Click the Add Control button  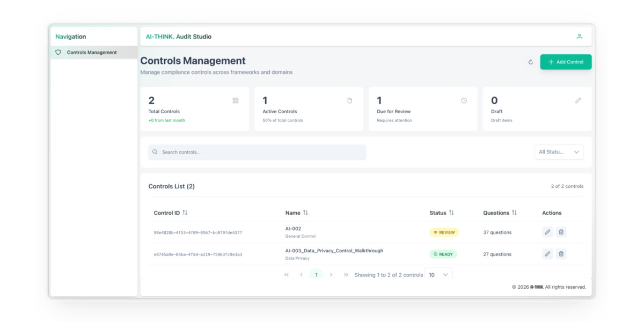(566, 62)
